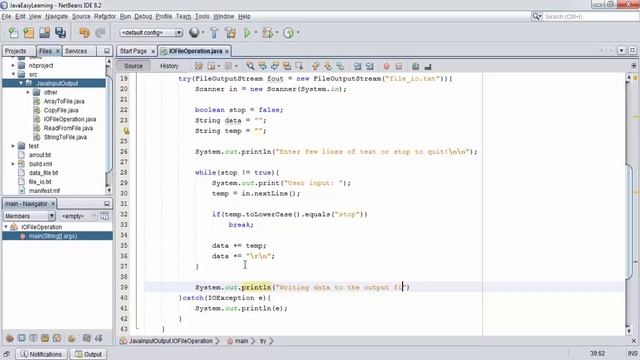Screen dimensions: 640x360
Task: Open the Members combo box in Navigator
Action: tap(29, 216)
